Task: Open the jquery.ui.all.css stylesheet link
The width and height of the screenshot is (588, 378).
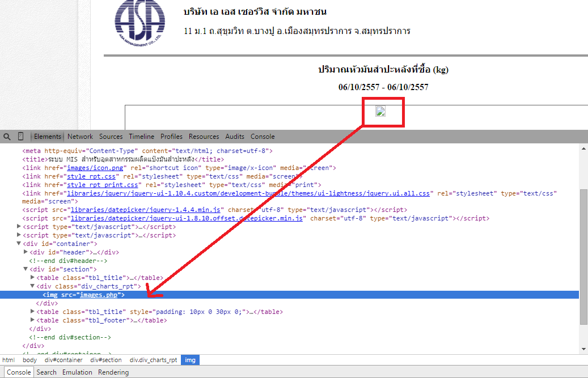Action: [x=248, y=194]
